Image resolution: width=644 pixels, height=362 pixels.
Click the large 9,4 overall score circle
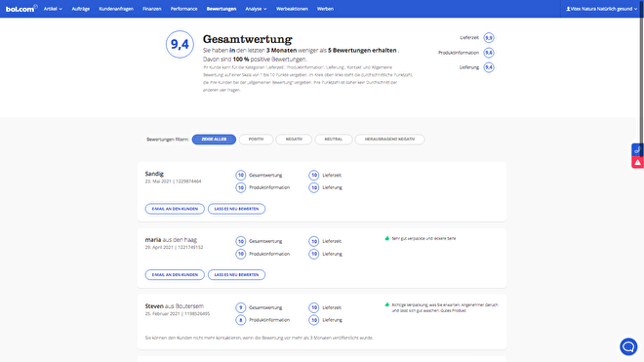coord(180,44)
